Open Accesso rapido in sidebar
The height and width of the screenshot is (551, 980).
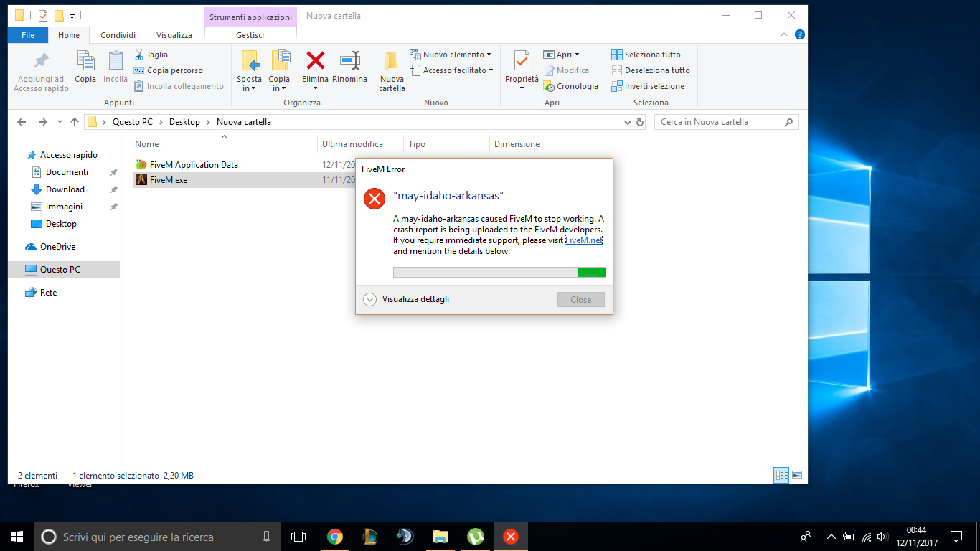point(68,155)
